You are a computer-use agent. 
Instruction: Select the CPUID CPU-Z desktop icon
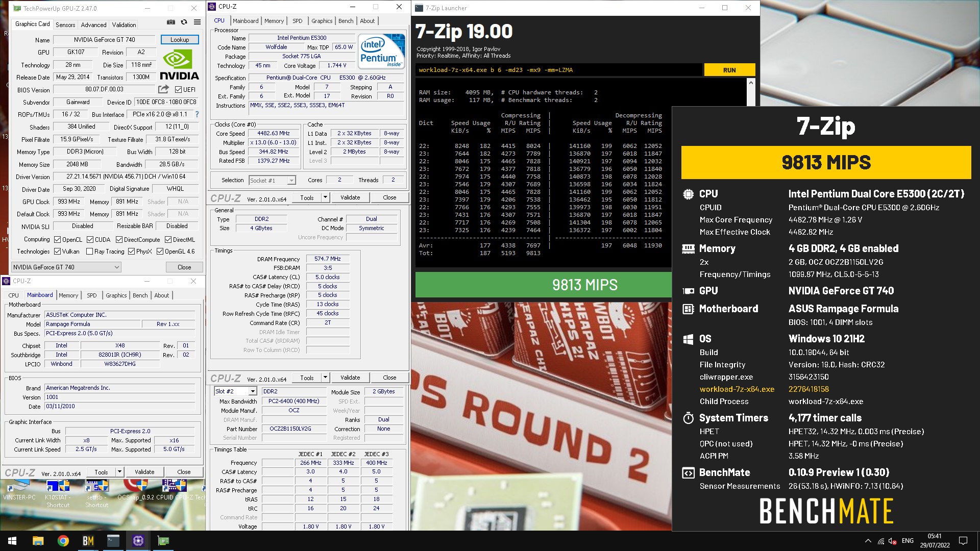(x=174, y=490)
